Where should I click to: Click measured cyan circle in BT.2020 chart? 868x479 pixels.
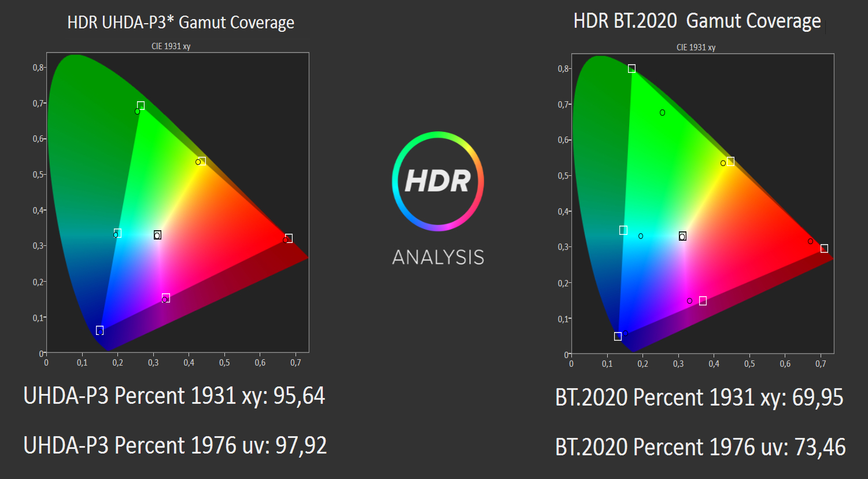pyautogui.click(x=641, y=236)
